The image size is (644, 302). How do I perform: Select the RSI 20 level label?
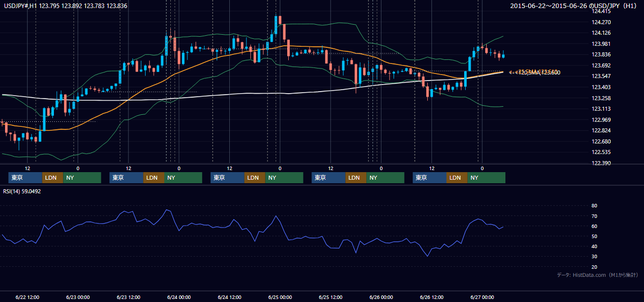tap(595, 267)
